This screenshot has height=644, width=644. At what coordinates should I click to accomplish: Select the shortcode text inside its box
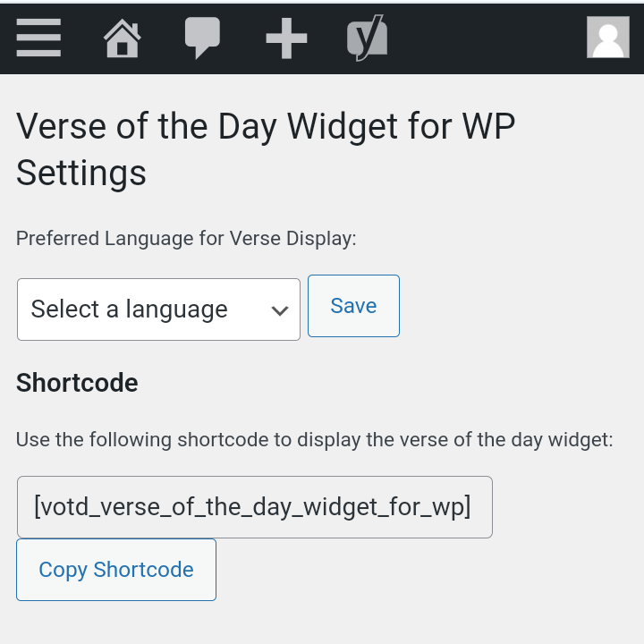coord(252,507)
